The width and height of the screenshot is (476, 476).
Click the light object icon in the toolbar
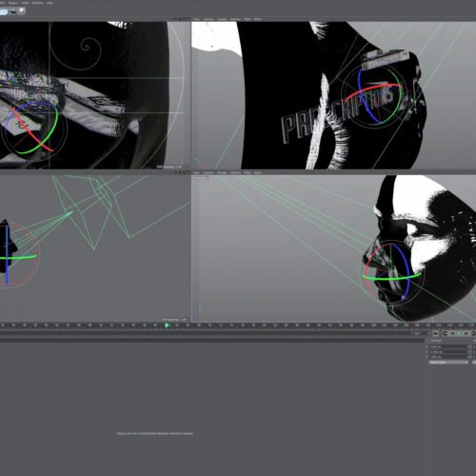[21, 11]
